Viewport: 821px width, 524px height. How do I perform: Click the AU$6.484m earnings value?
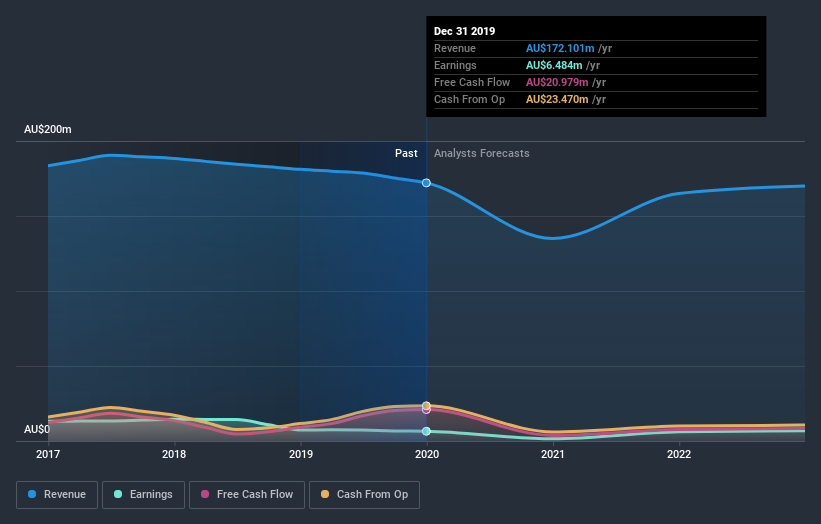pyautogui.click(x=554, y=65)
